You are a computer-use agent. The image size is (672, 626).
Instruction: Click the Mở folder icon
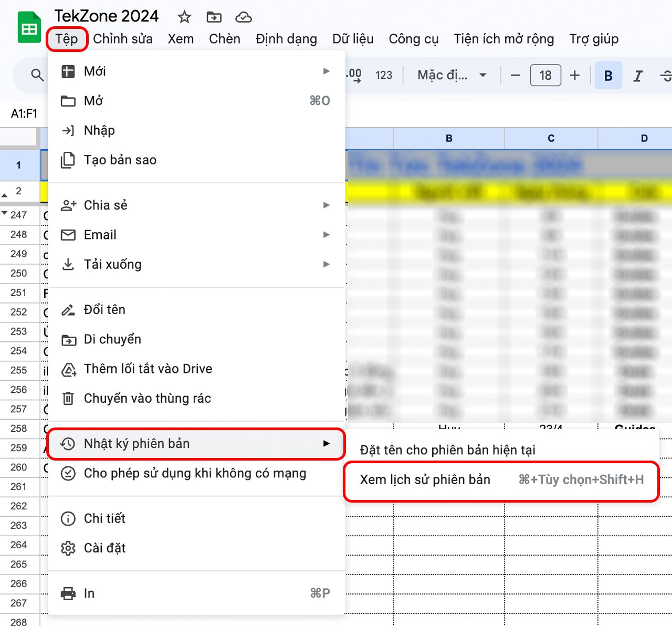pyautogui.click(x=68, y=101)
